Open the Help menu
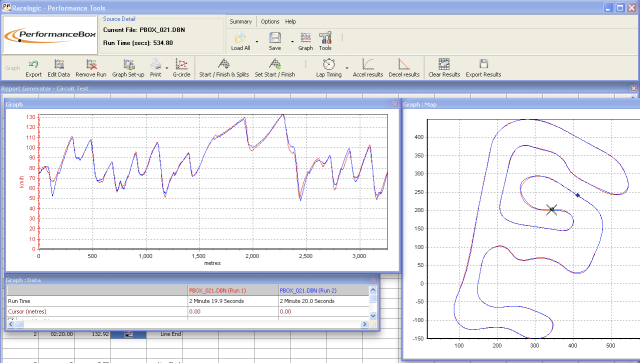640x363 pixels. point(290,22)
